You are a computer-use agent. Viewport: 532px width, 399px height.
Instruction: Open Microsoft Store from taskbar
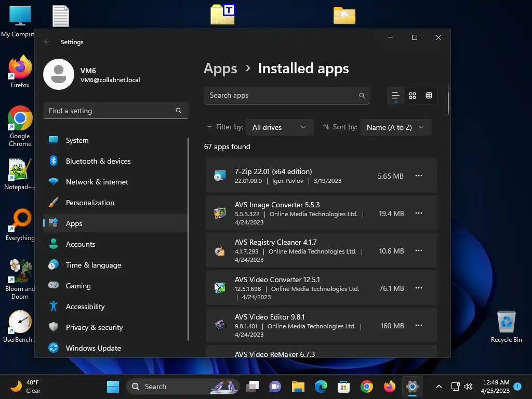[344, 387]
